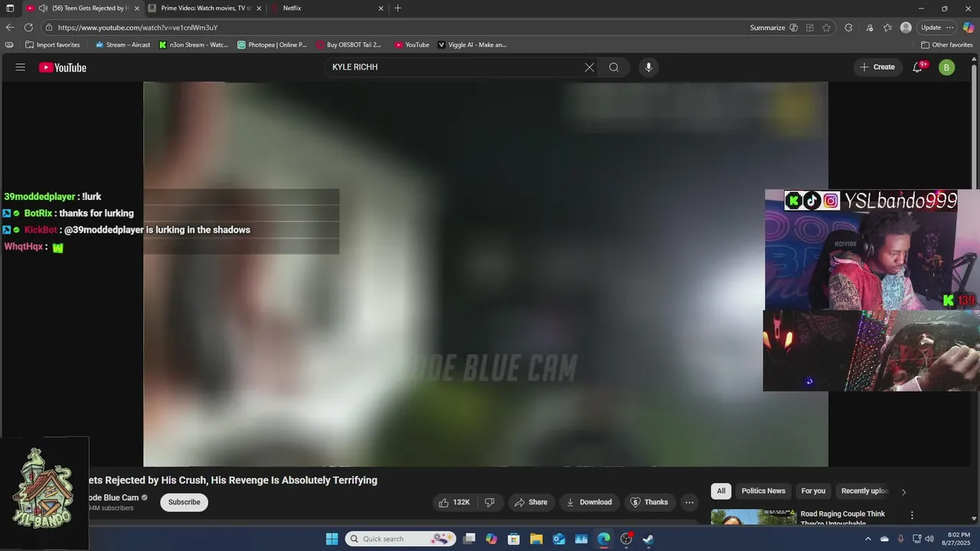Viewport: 980px width, 551px height.
Task: Start voice search with microphone icon
Action: point(648,67)
